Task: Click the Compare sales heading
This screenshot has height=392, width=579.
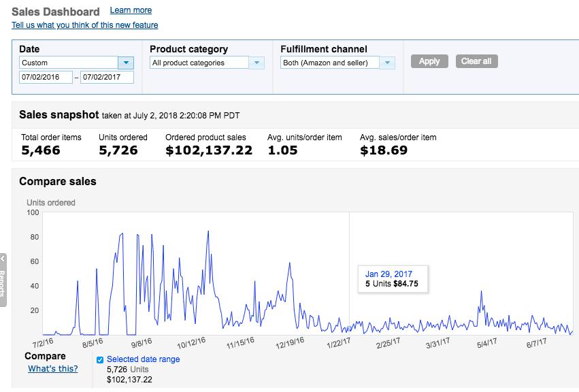Action: pos(58,182)
